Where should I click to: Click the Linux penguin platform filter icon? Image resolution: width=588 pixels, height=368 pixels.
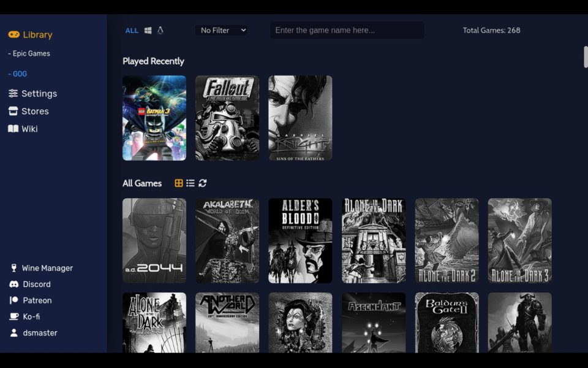[x=160, y=30]
